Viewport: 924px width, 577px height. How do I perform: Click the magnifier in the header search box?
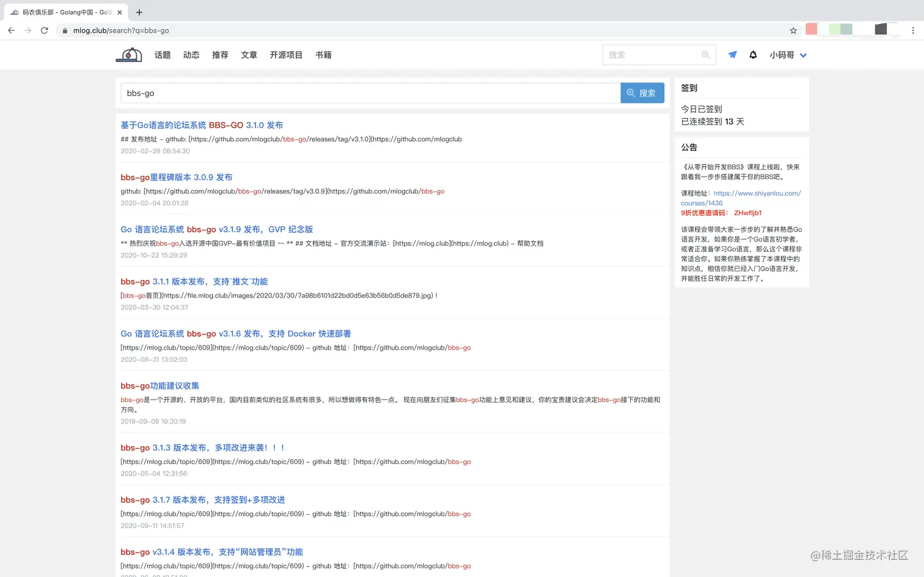(x=705, y=54)
